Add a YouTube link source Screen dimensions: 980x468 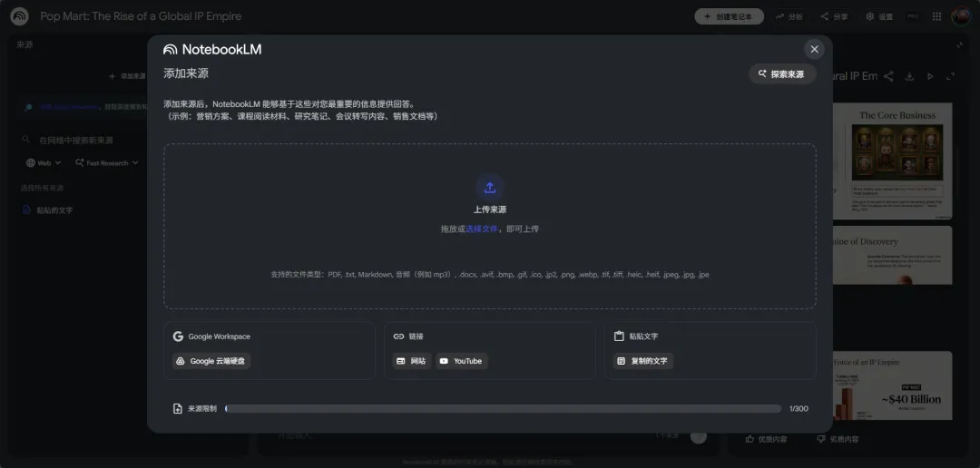pos(461,361)
